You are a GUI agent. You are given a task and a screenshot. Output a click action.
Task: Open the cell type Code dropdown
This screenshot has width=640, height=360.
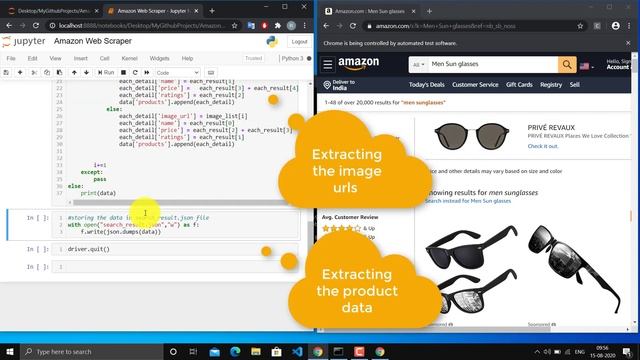pos(177,73)
